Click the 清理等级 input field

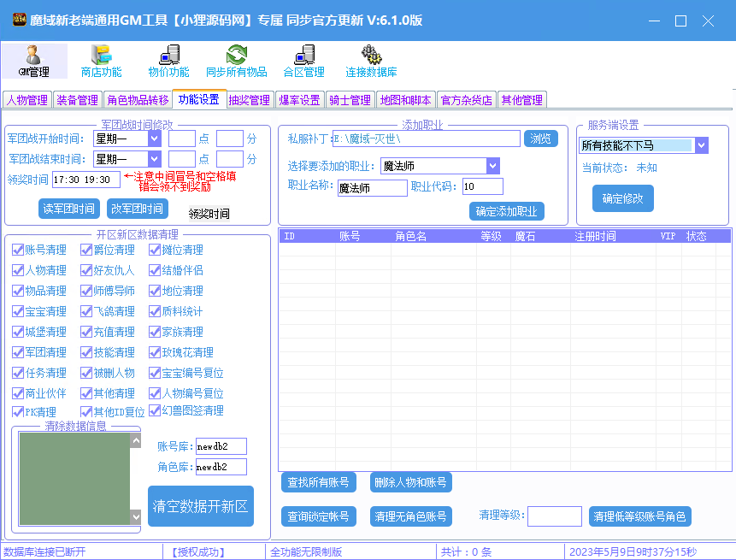pyautogui.click(x=554, y=516)
